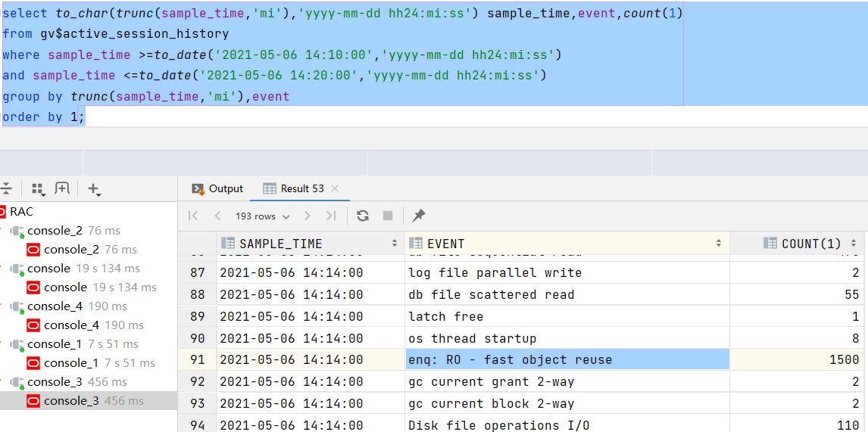The image size is (868, 432).
Task: Click the 'db file scattered read' event cell
Action: coord(567,295)
